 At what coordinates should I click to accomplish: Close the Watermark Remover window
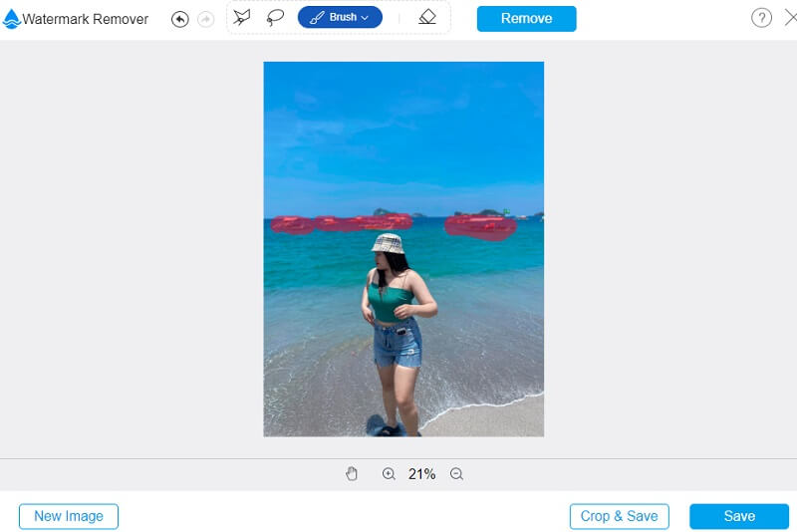790,18
